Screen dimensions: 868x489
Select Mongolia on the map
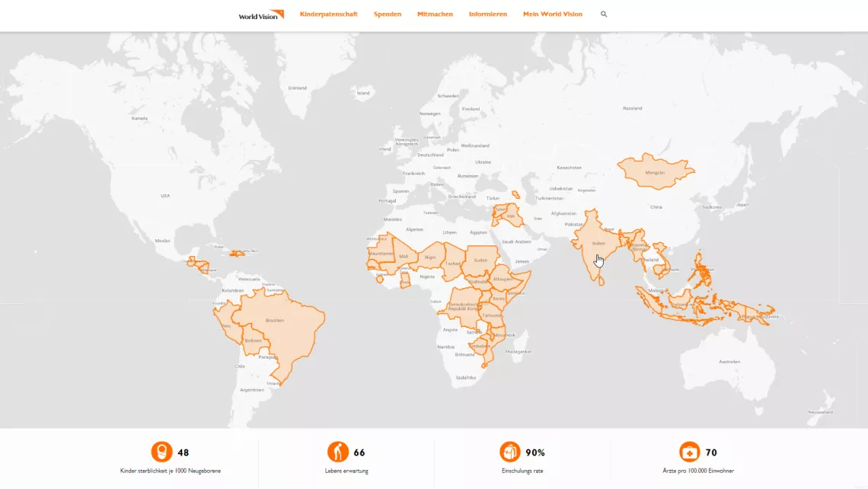click(x=654, y=172)
